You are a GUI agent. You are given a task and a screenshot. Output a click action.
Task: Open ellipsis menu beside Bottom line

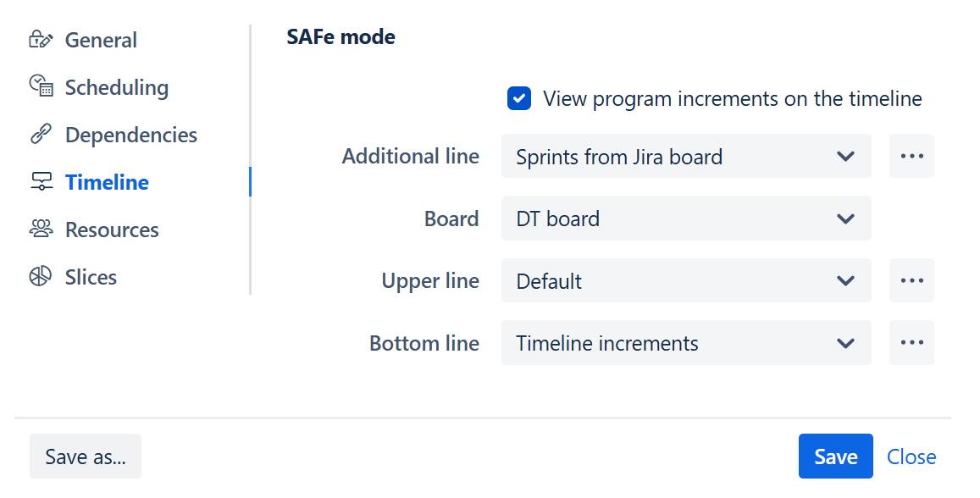click(911, 342)
